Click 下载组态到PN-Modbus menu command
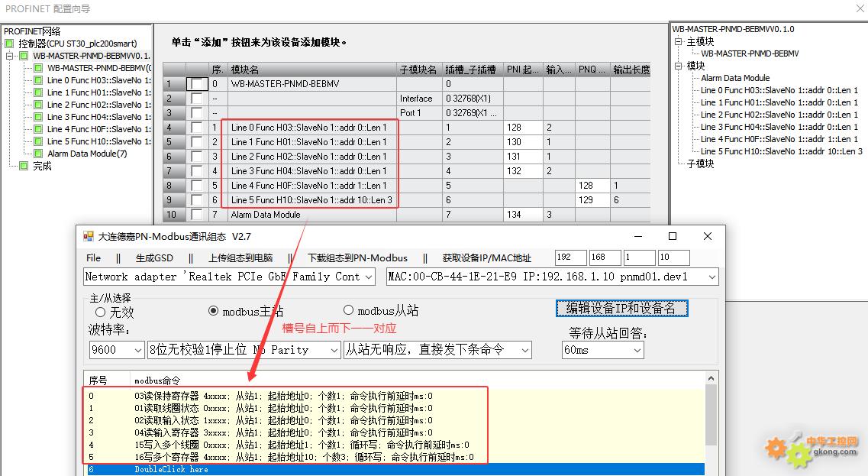Image resolution: width=868 pixels, height=476 pixels. (357, 257)
